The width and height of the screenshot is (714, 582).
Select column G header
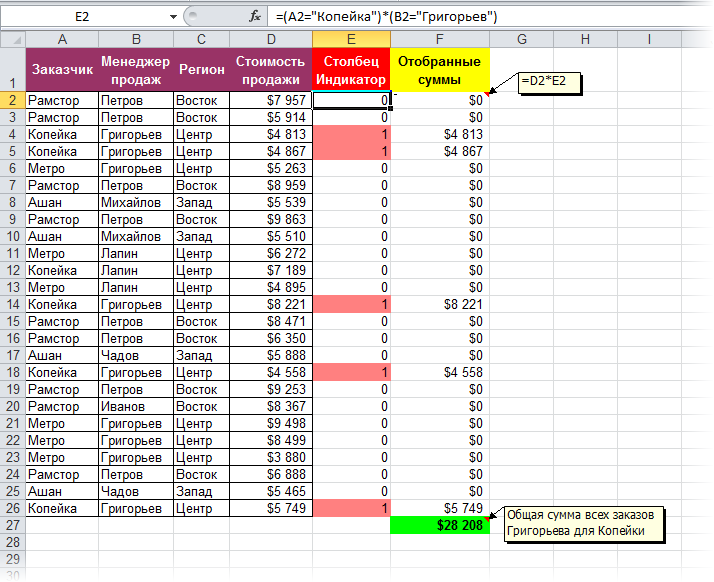point(521,39)
